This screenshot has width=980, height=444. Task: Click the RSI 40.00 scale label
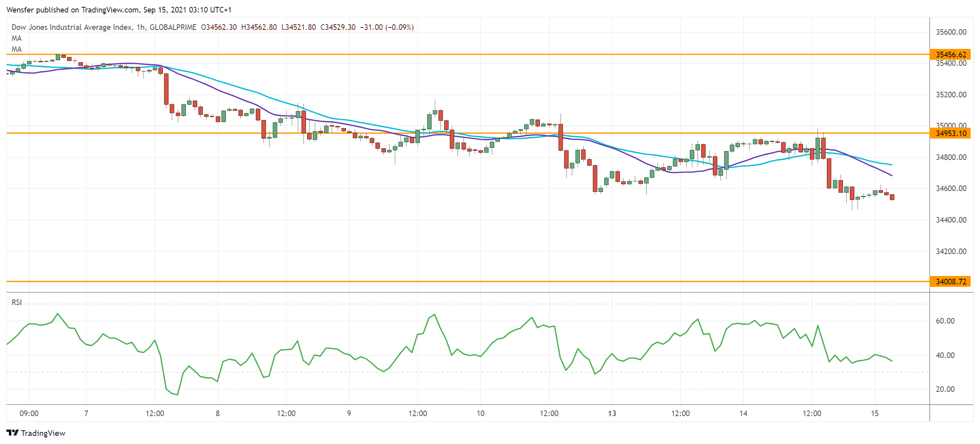(945, 355)
